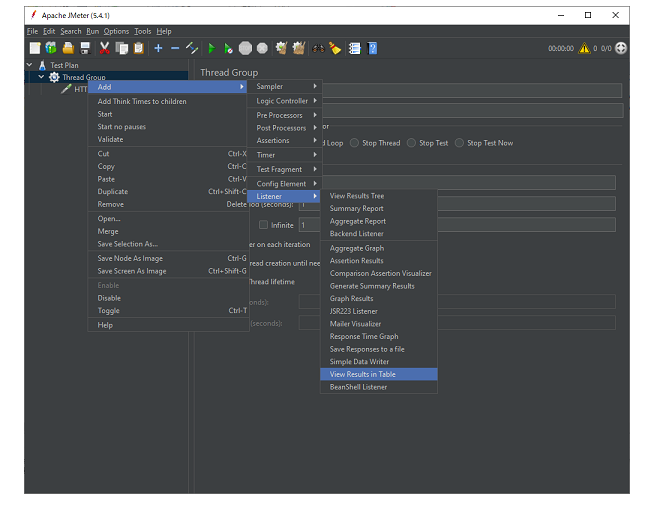Screen dimensions: 657x506
Task: Choose Summary Report listener
Action: 379,208
